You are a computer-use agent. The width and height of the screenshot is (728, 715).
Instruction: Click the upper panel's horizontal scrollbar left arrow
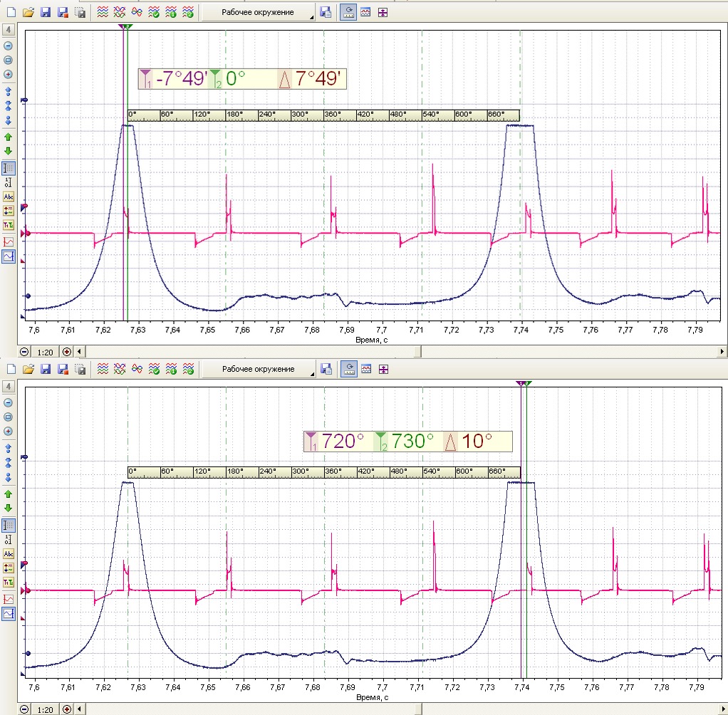coord(79,352)
